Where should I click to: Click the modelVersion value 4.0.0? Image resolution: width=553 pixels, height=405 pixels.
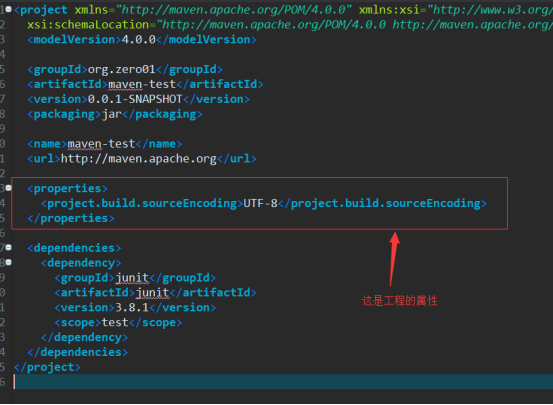[x=139, y=40]
